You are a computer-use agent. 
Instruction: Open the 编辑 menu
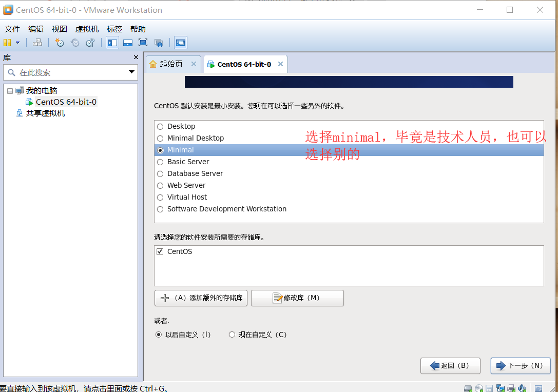[x=36, y=29]
